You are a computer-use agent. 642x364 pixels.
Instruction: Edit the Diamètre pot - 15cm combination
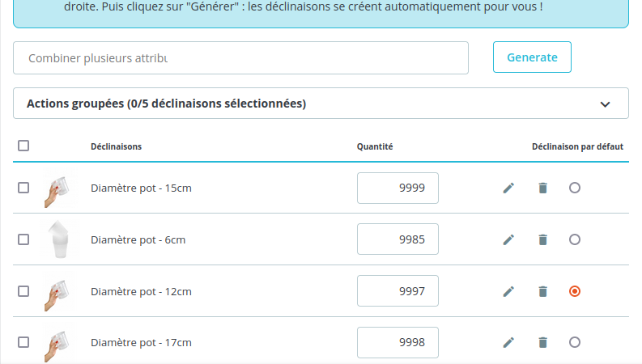click(508, 188)
